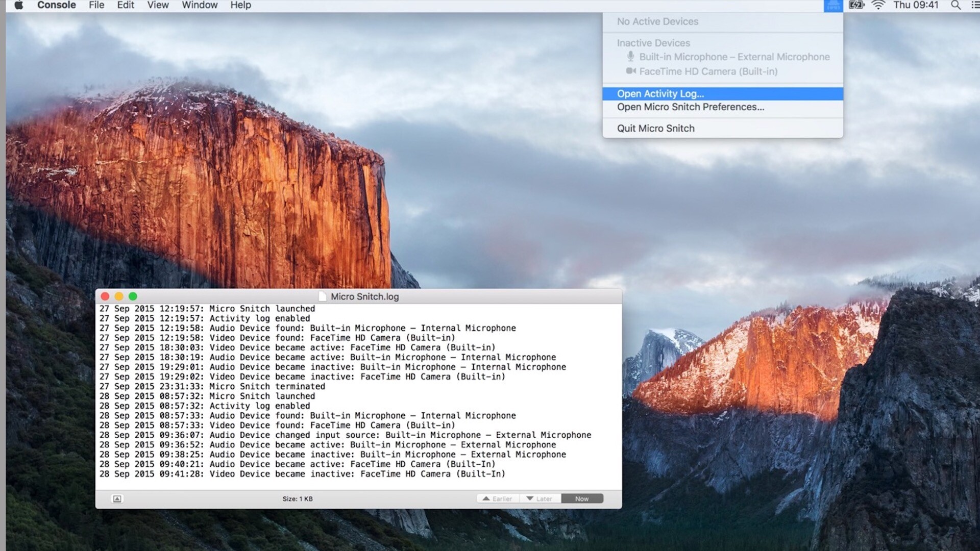Check the battery status icon
Image resolution: width=980 pixels, height=551 pixels.
856,5
